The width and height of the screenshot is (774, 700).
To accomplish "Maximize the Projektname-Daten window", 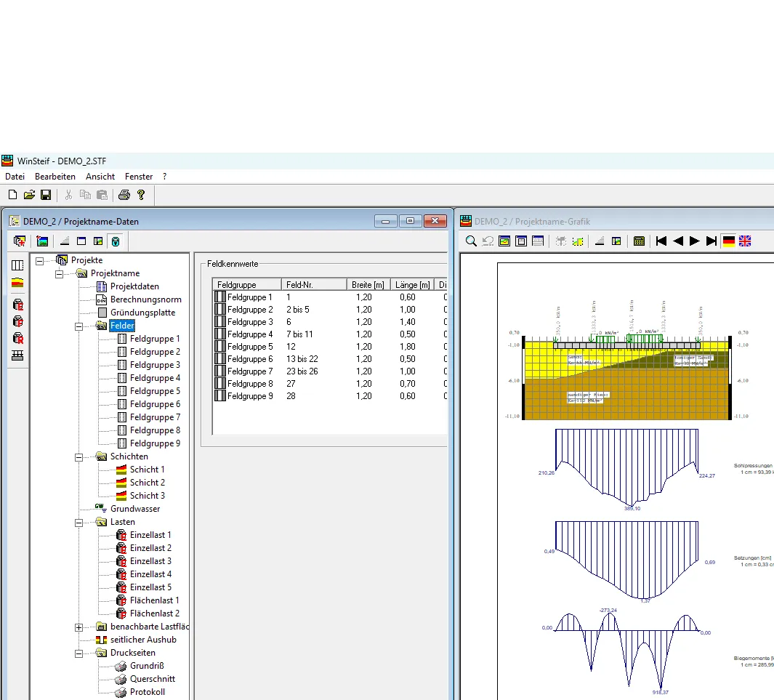I will 410,221.
